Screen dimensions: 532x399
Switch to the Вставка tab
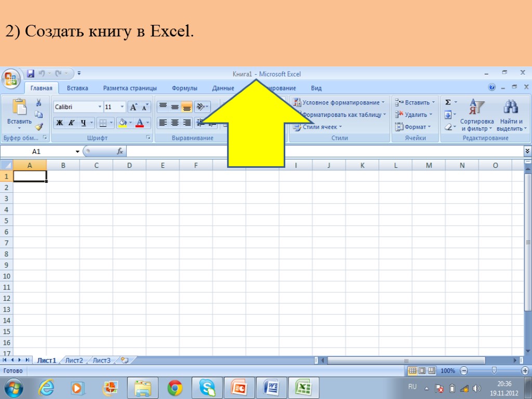click(77, 88)
